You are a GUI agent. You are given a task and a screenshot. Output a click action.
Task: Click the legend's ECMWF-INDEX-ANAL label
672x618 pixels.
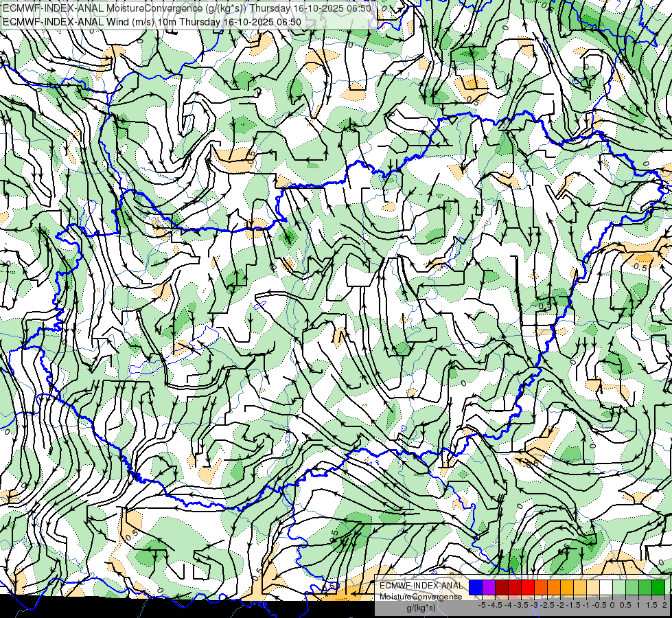tap(421, 586)
